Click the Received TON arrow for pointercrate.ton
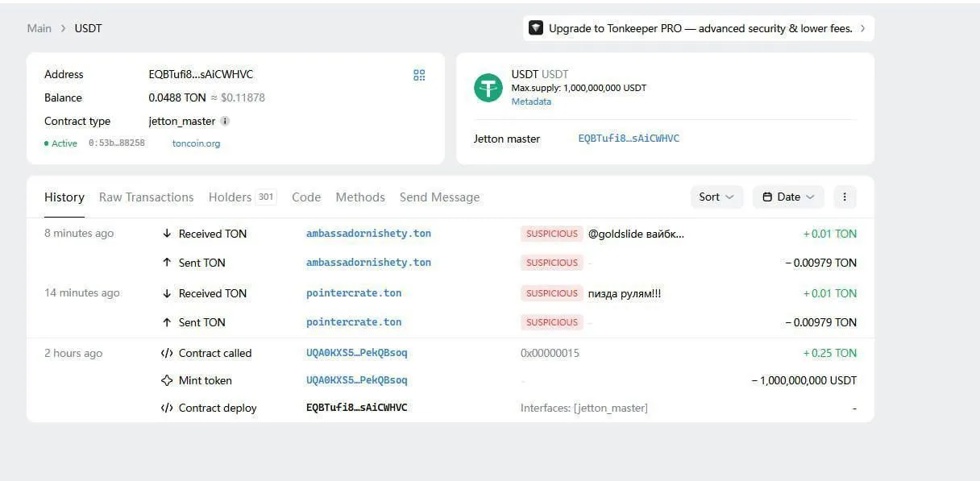This screenshot has width=980, height=481. 167,293
